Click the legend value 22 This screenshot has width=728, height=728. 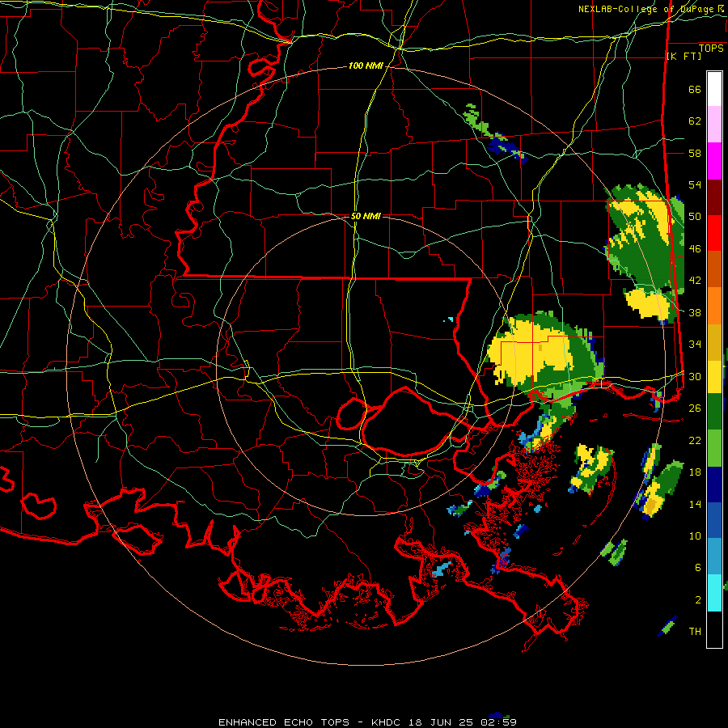(695, 440)
